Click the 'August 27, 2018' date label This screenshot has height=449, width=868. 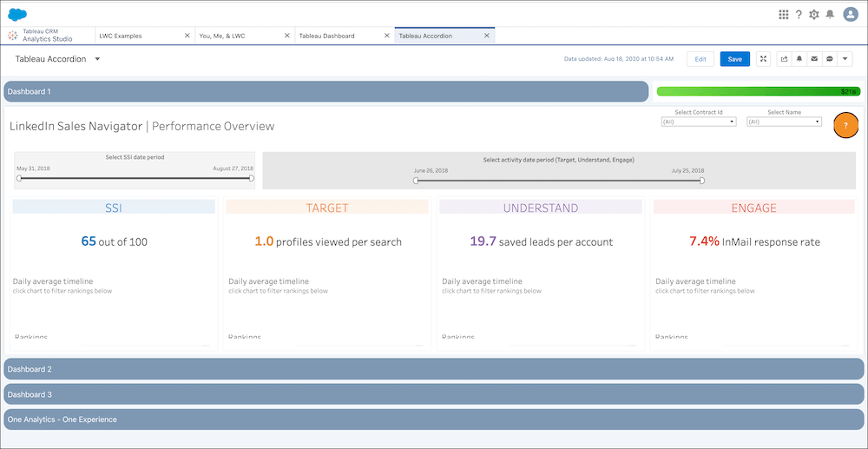[x=233, y=168]
